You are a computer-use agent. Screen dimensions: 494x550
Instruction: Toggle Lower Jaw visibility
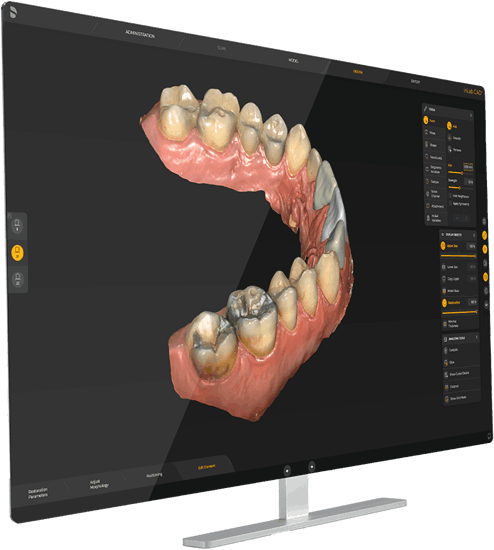pos(451,267)
